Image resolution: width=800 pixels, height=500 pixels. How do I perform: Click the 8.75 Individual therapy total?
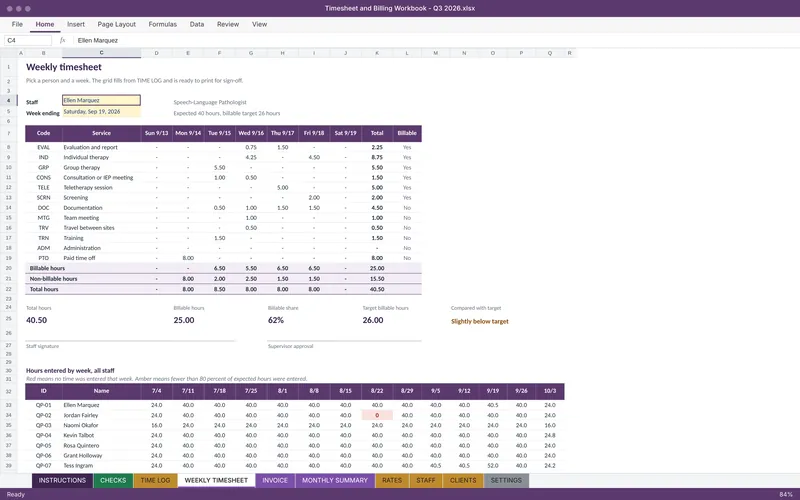click(377, 157)
